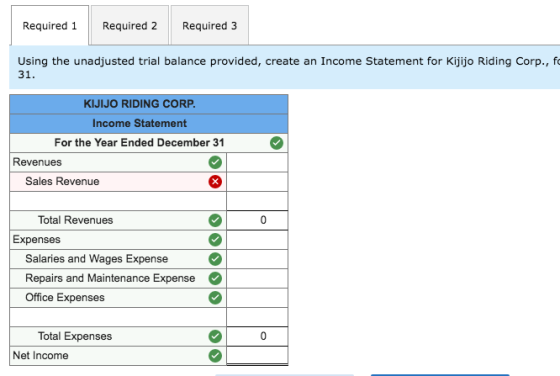The height and width of the screenshot is (376, 560).
Task: Click the green check beside Office Expenses
Action: (215, 297)
